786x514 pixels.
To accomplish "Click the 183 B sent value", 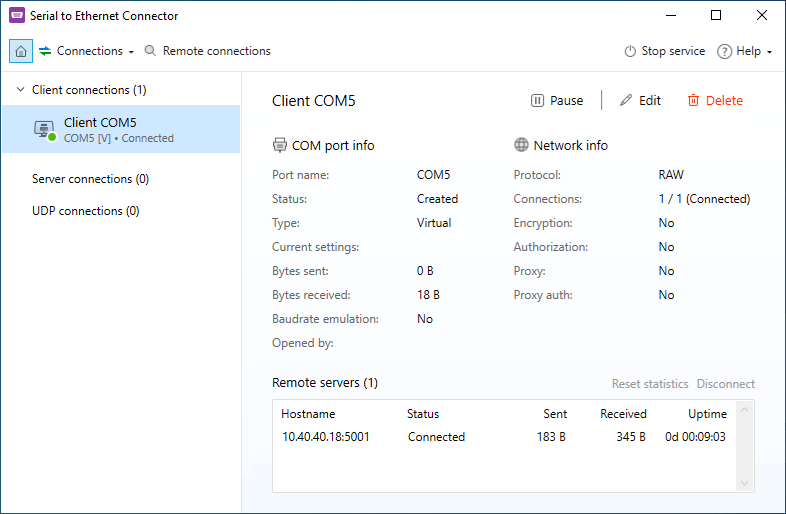I will (x=551, y=437).
